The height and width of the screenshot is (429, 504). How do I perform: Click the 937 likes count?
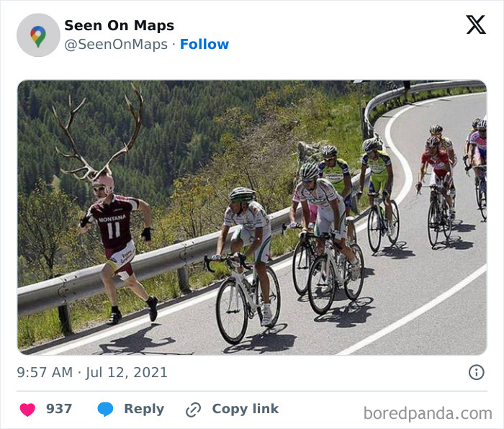tap(59, 409)
